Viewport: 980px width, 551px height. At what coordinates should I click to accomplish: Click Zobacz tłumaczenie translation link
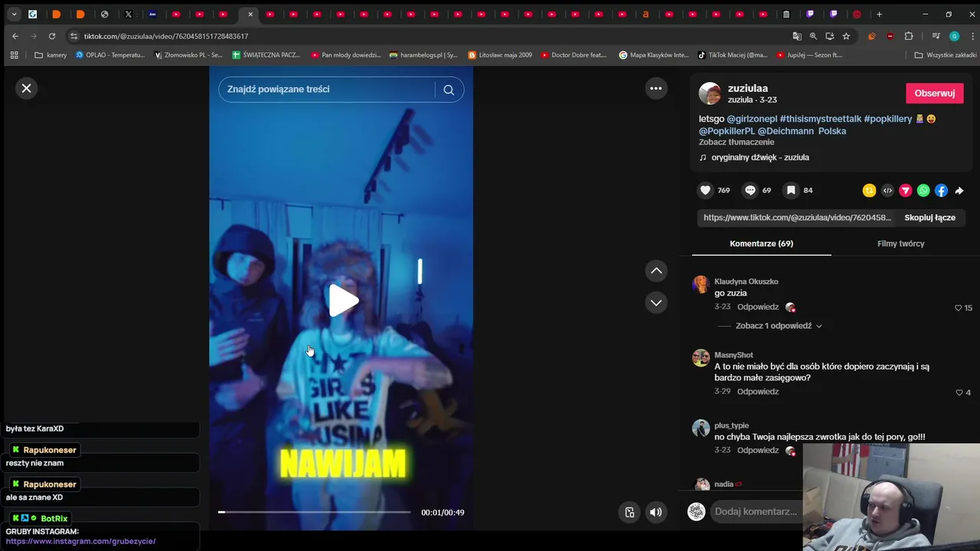point(737,142)
